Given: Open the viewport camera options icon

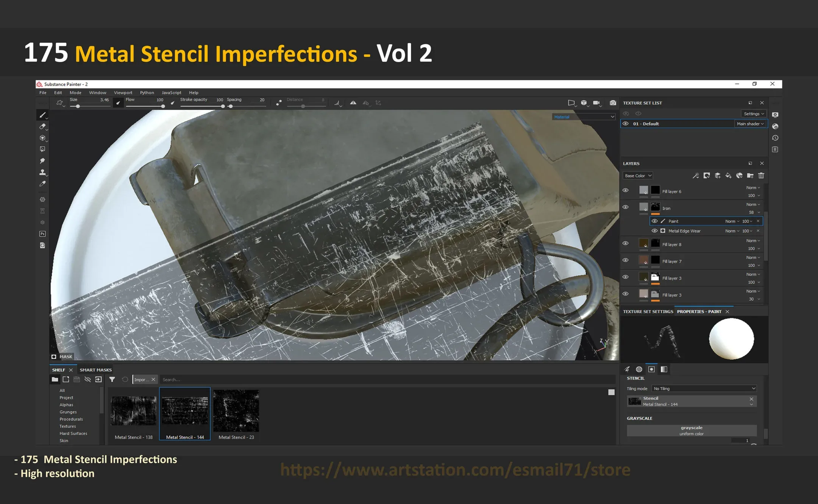Looking at the screenshot, I should pyautogui.click(x=596, y=103).
